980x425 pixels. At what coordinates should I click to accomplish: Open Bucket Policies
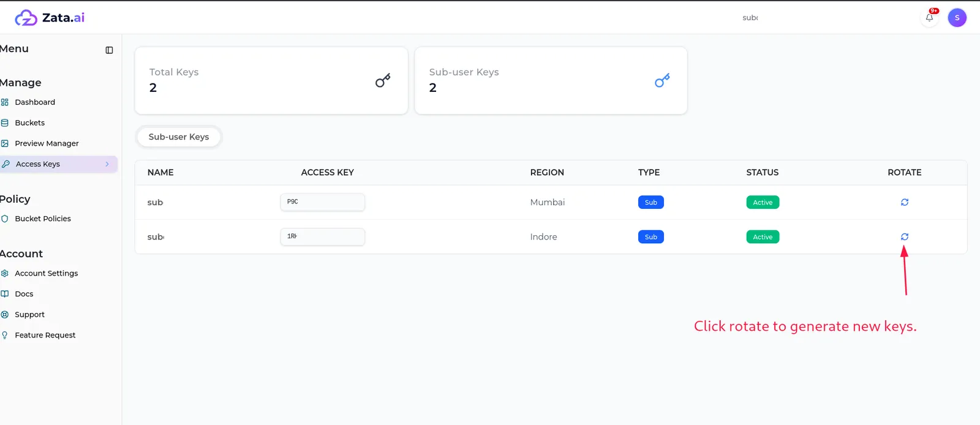pos(43,219)
